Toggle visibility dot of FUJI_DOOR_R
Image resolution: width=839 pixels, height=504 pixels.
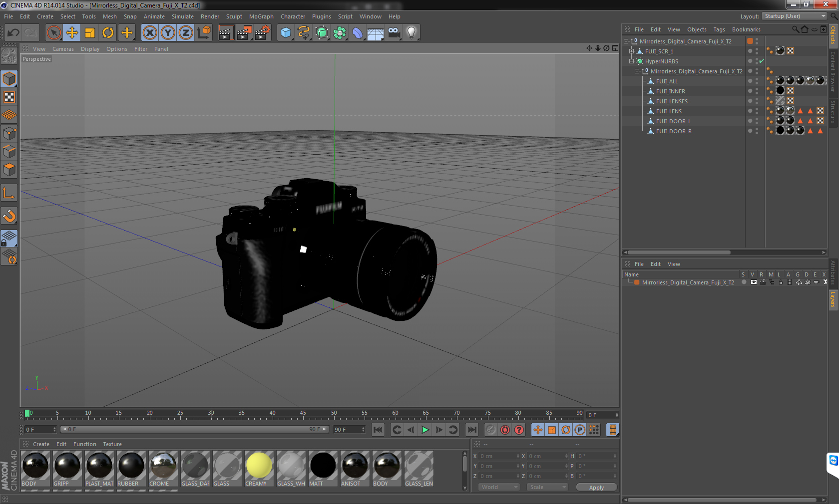click(750, 130)
